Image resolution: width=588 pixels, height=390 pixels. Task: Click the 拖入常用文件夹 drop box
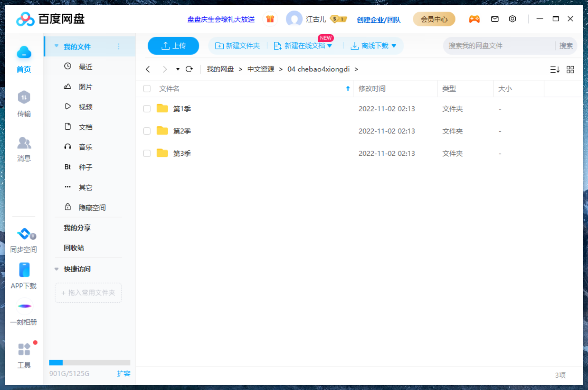(88, 293)
